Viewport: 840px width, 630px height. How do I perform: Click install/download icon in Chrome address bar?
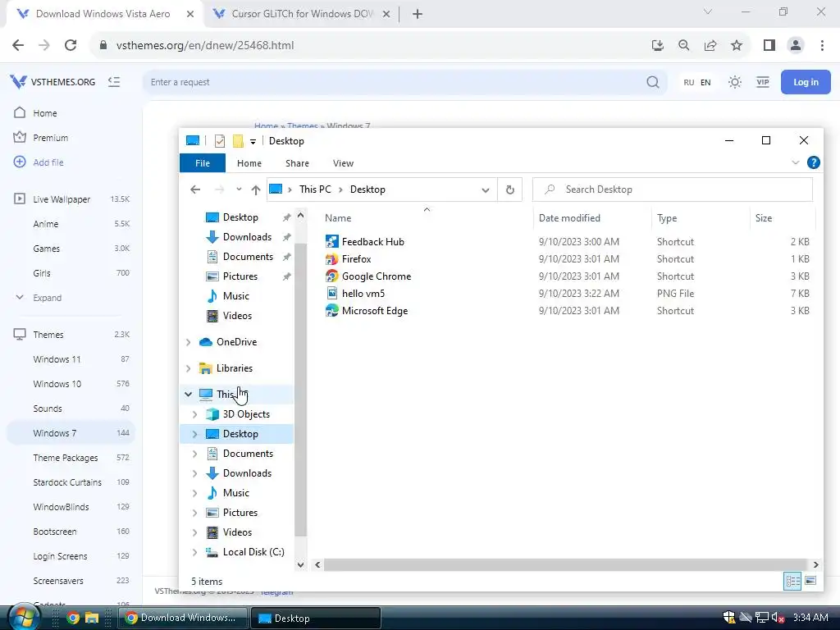pyautogui.click(x=657, y=46)
